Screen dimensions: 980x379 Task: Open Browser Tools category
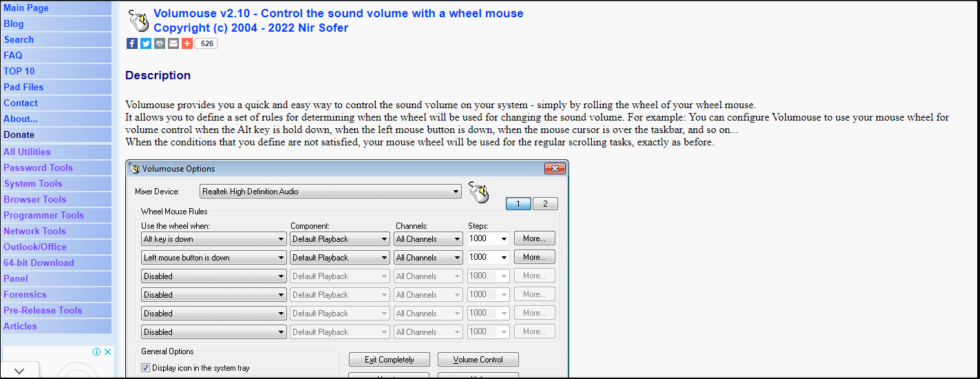pyautogui.click(x=35, y=199)
